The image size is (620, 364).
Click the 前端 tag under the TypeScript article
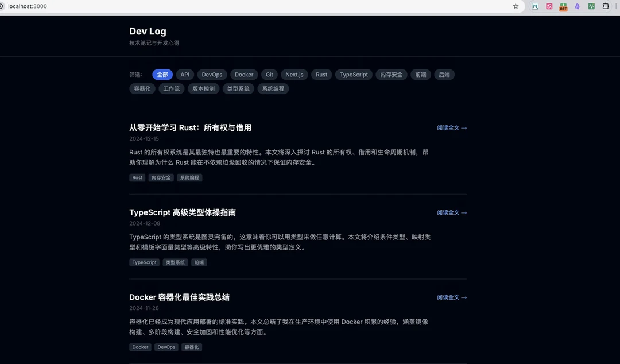(x=199, y=262)
